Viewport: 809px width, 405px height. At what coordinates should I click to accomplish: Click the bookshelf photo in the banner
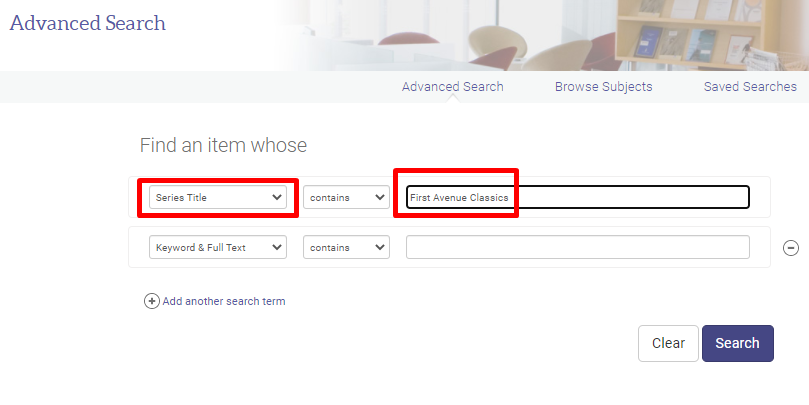[700, 35]
